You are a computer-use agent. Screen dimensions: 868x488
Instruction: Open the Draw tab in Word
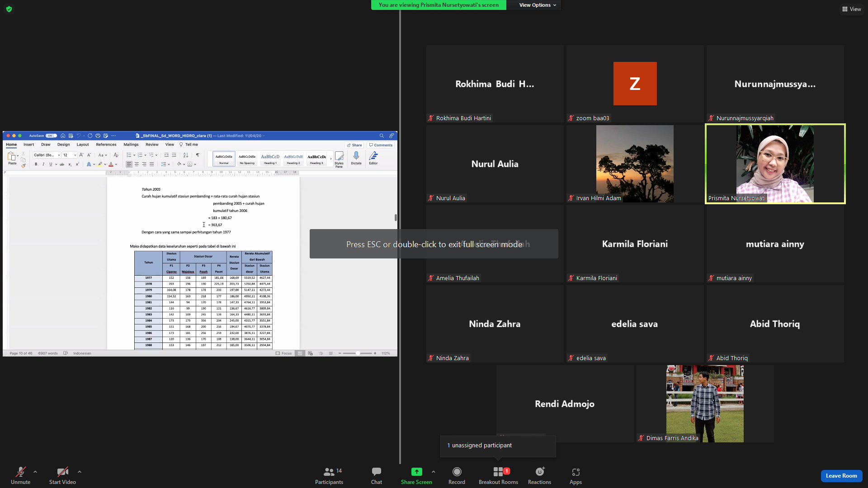pyautogui.click(x=46, y=145)
